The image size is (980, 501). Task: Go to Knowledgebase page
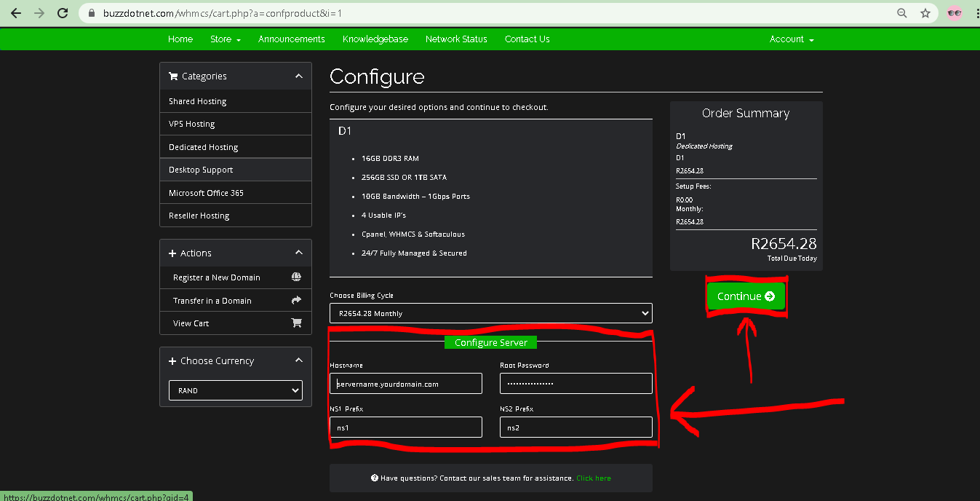tap(375, 39)
